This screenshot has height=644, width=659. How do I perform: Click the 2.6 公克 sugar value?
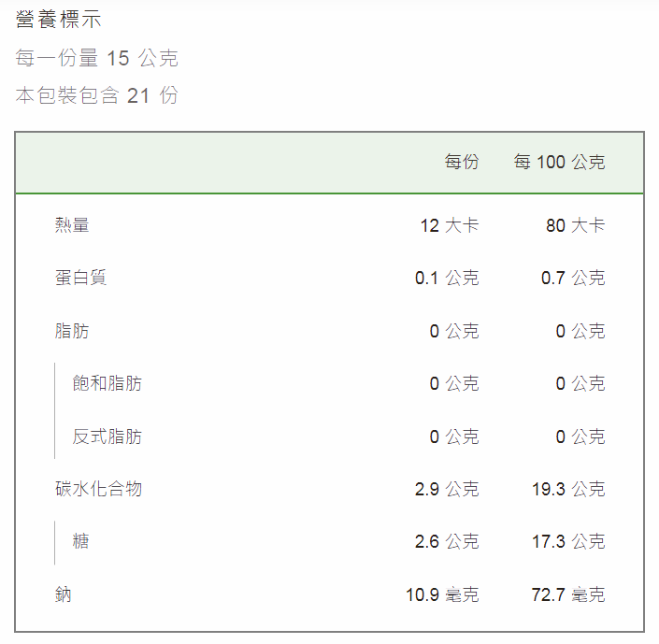click(447, 541)
